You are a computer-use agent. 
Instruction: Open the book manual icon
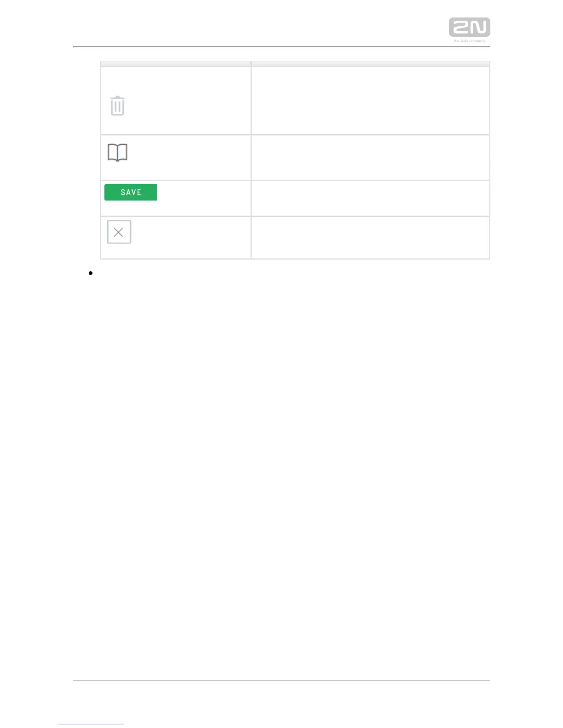point(117,153)
